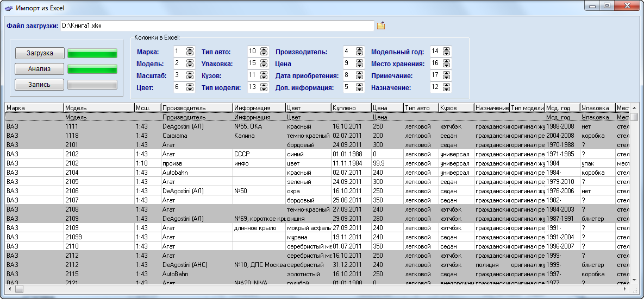Click the car icon in title bar
The width and height of the screenshot is (644, 299).
pos(8,8)
